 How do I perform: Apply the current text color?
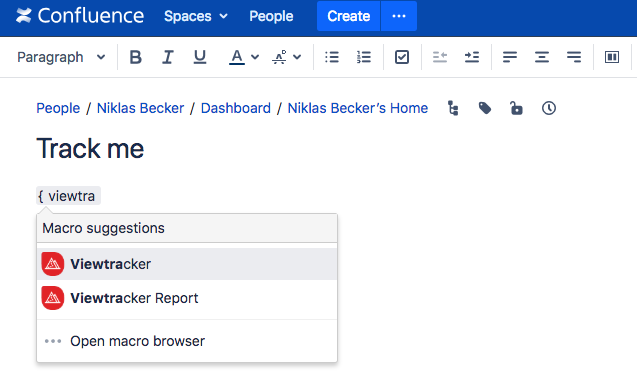click(237, 57)
